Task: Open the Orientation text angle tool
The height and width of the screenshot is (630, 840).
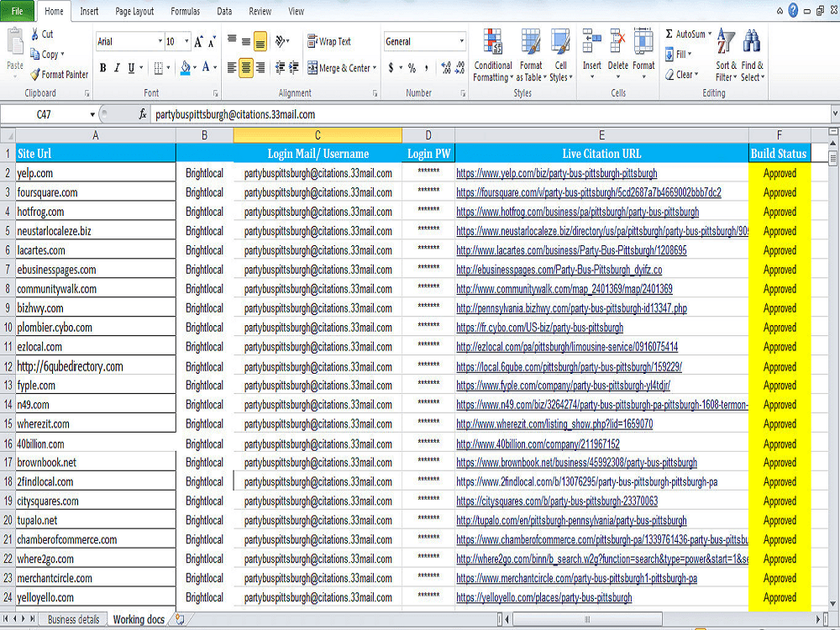Action: [x=281, y=41]
